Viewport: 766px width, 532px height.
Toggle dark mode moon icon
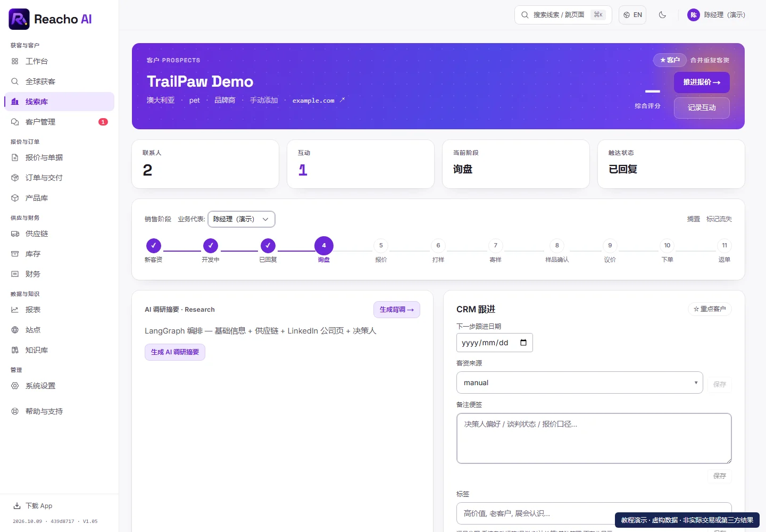tap(662, 15)
